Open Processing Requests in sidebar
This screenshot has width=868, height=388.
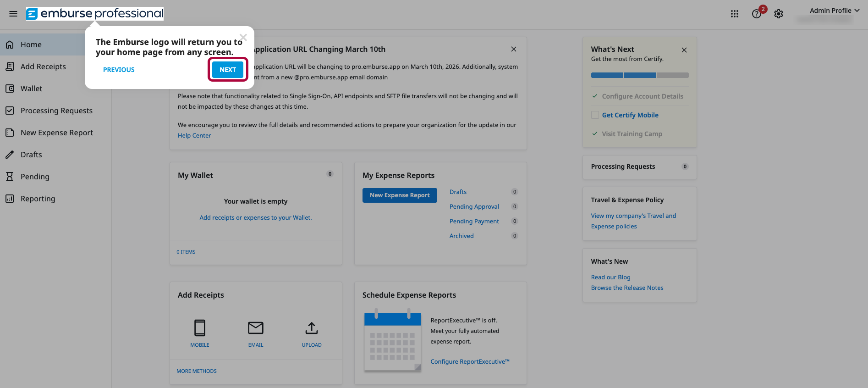(x=55, y=111)
